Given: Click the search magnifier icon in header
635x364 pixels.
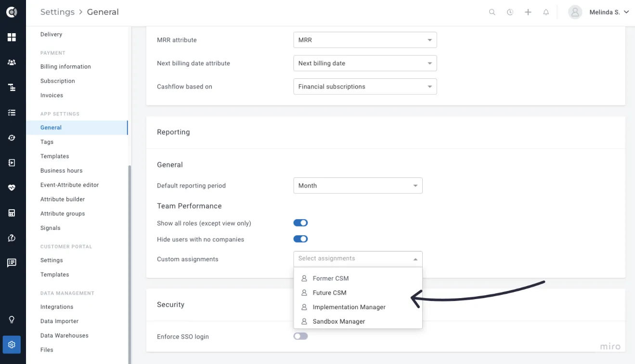Looking at the screenshot, I should (x=492, y=13).
